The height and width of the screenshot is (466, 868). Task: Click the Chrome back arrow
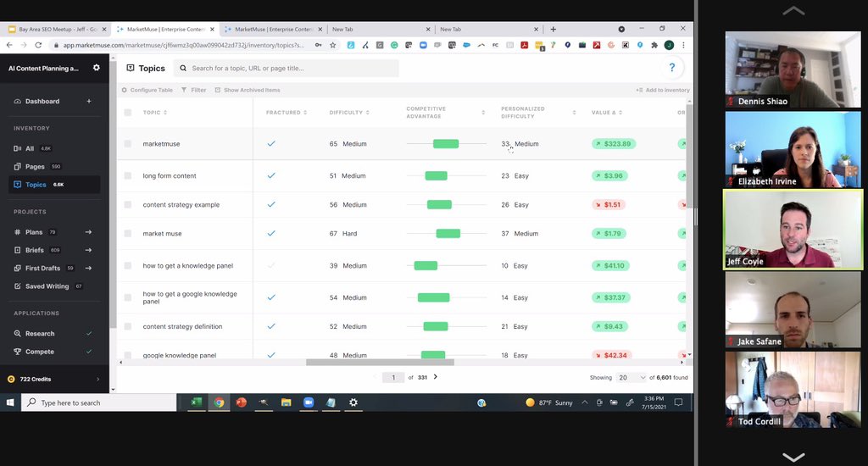tap(9, 45)
